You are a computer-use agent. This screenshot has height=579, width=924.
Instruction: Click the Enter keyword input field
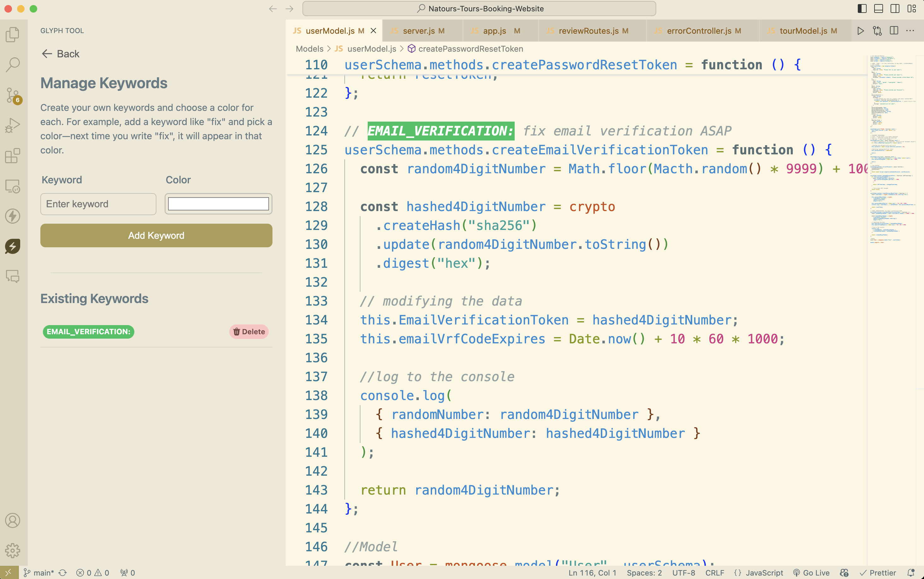click(98, 204)
